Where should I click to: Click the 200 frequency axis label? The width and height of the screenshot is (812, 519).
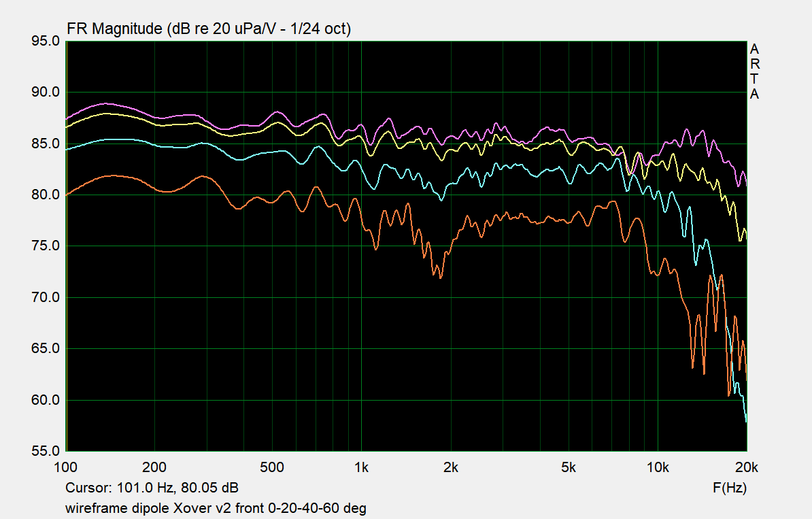tap(154, 467)
